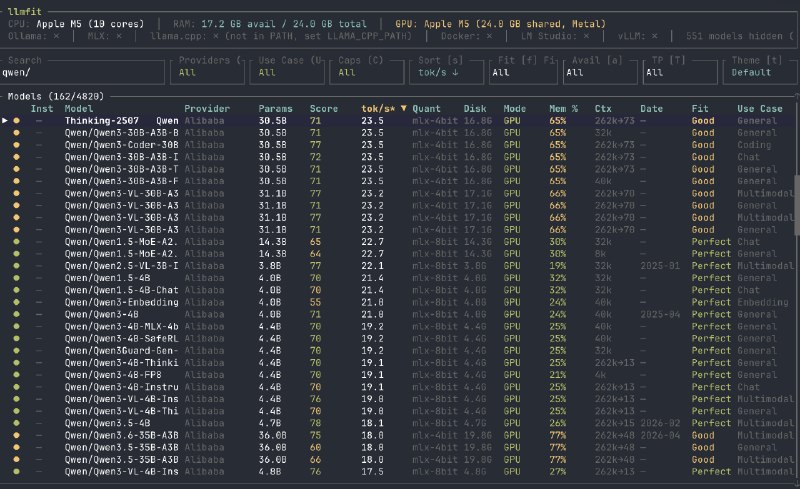Click the Quant column header

(x=426, y=108)
